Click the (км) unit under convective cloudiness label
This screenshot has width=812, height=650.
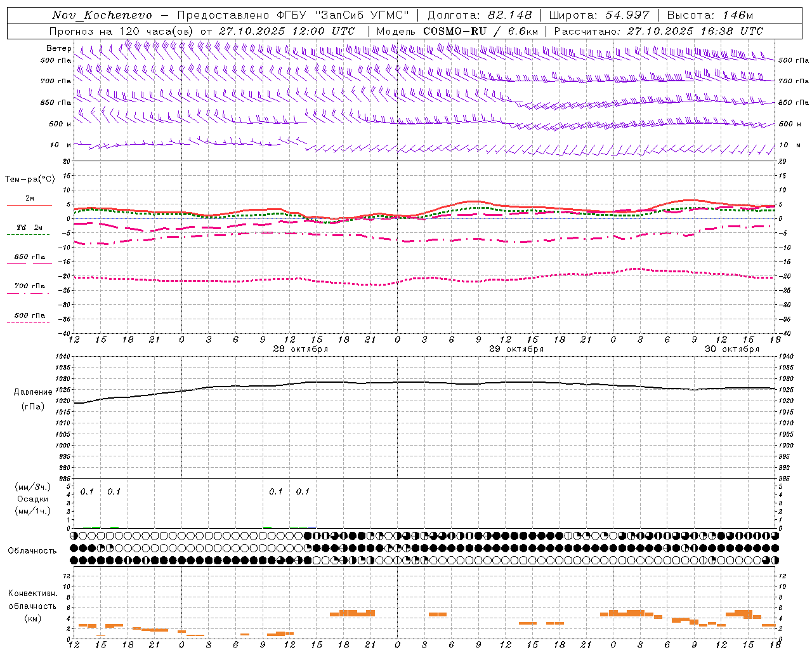(32, 618)
